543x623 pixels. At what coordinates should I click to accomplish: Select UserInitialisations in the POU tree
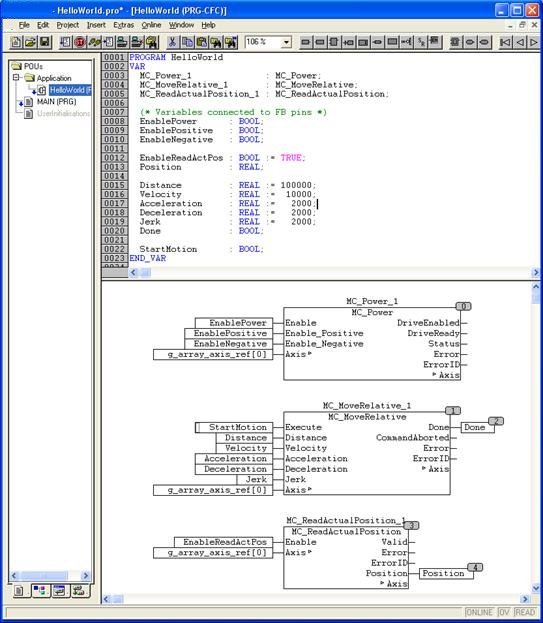pyautogui.click(x=64, y=114)
